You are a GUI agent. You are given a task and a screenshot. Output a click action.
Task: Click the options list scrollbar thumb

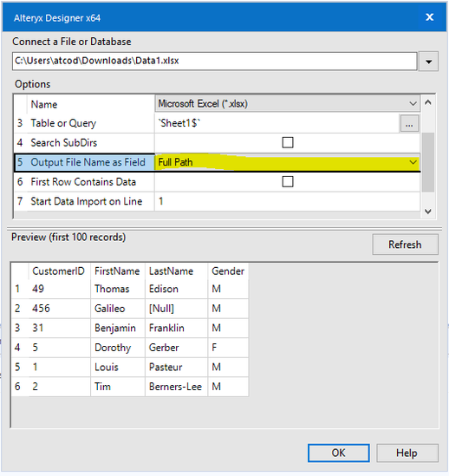pos(428,162)
